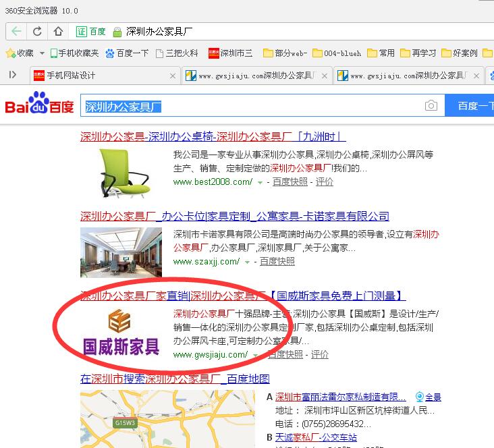Toggle the tab sidebar arrow icon
Screen dimensions: 494x448
pyautogui.click(x=13, y=75)
